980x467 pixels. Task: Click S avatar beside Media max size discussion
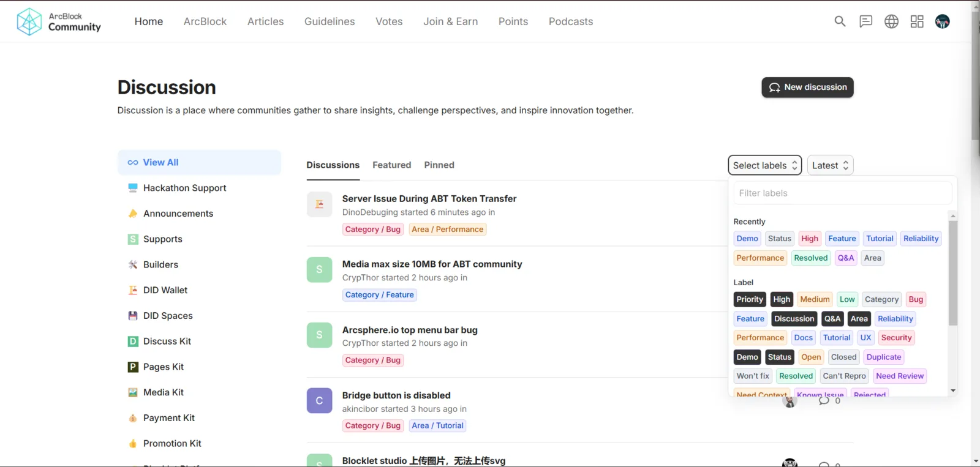pos(319,270)
